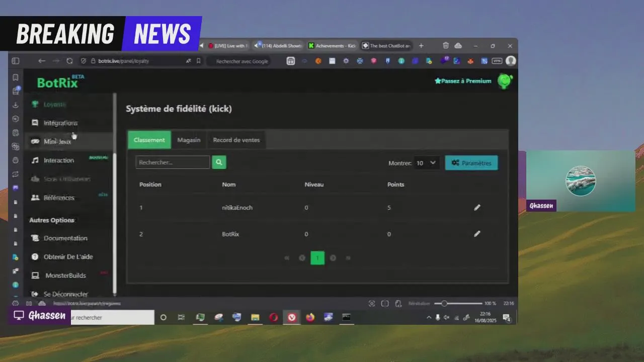The height and width of the screenshot is (362, 644).
Task: Click the BotRix BETA logo
Action: point(59,82)
